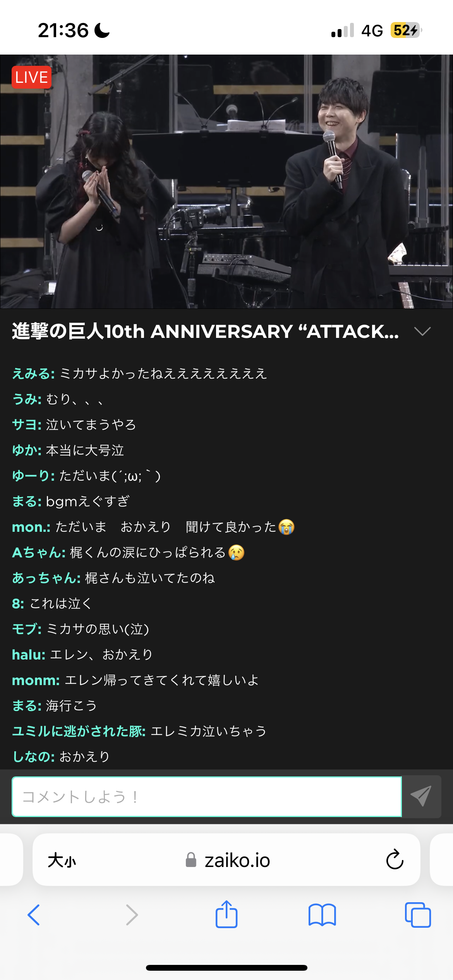The image size is (453, 980).
Task: Click the comment input field
Action: (x=207, y=797)
